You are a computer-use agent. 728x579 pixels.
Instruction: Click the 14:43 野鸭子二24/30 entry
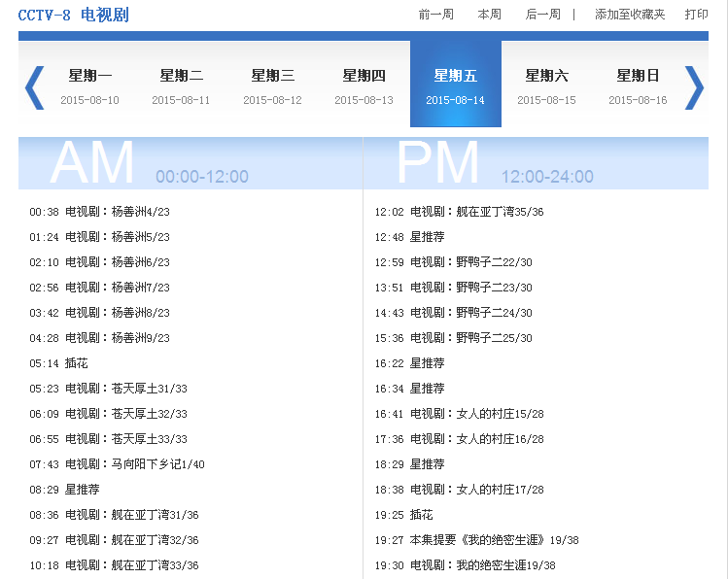tap(453, 312)
